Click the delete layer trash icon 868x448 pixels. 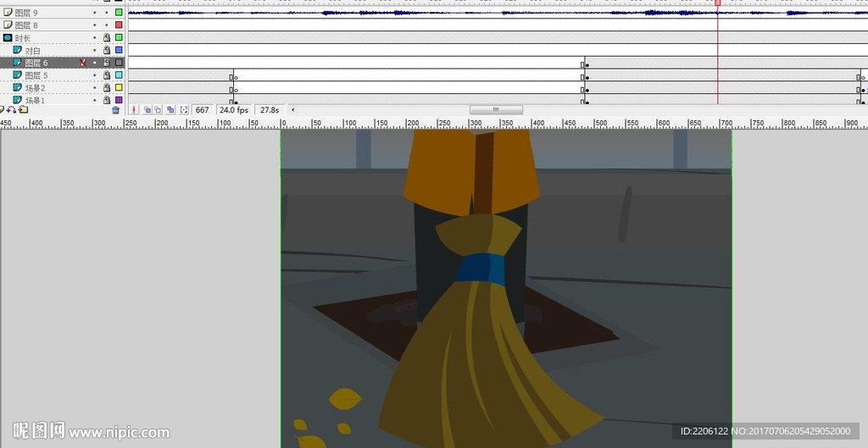click(116, 110)
